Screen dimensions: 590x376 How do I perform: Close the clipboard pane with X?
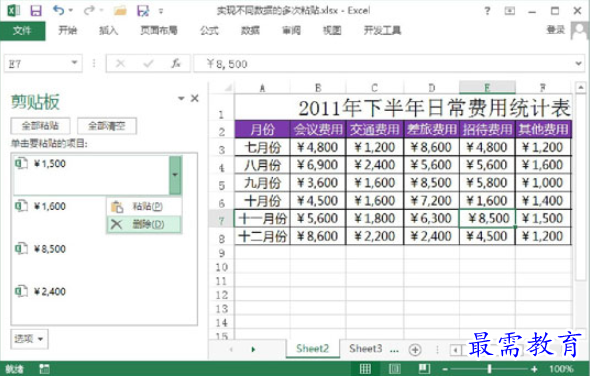(195, 99)
